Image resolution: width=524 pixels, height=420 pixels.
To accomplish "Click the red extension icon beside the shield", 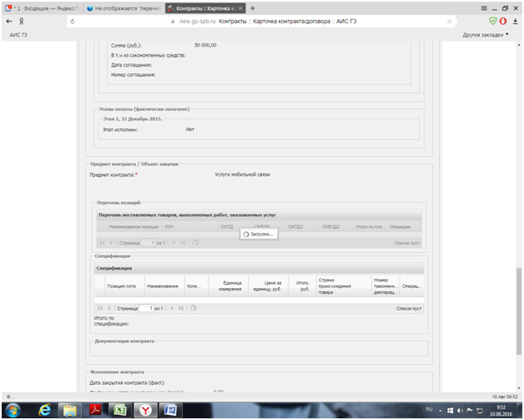I will (x=503, y=22).
